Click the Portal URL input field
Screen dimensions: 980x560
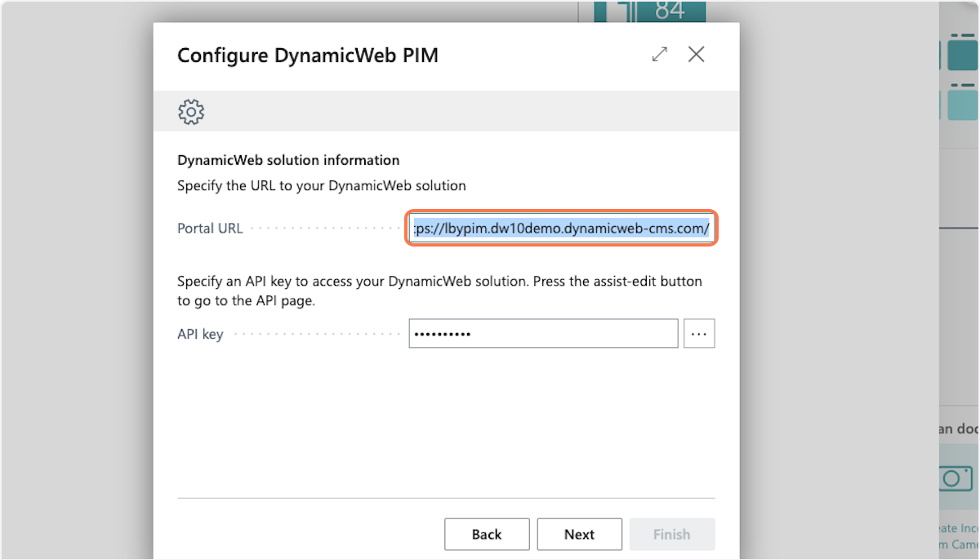coord(562,229)
